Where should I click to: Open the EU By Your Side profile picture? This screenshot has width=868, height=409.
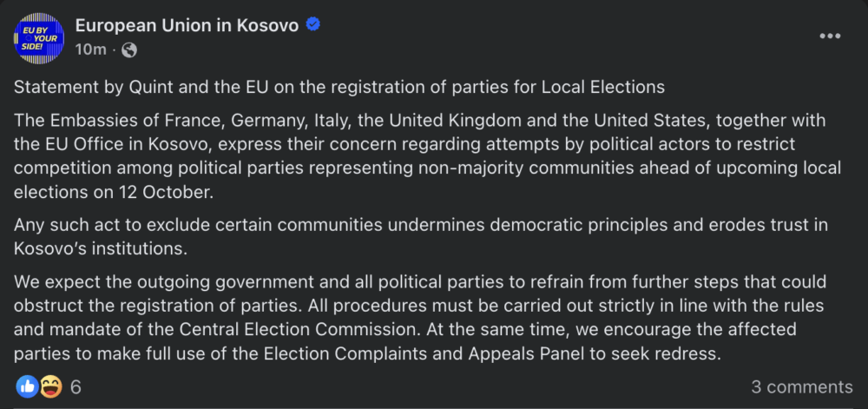pyautogui.click(x=39, y=38)
